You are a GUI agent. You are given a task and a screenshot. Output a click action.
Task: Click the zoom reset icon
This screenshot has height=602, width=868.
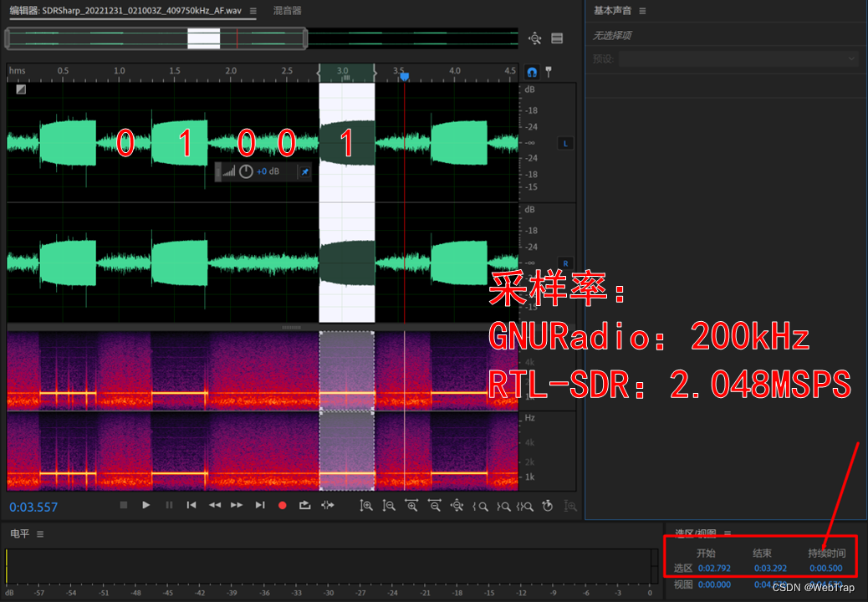tap(548, 505)
